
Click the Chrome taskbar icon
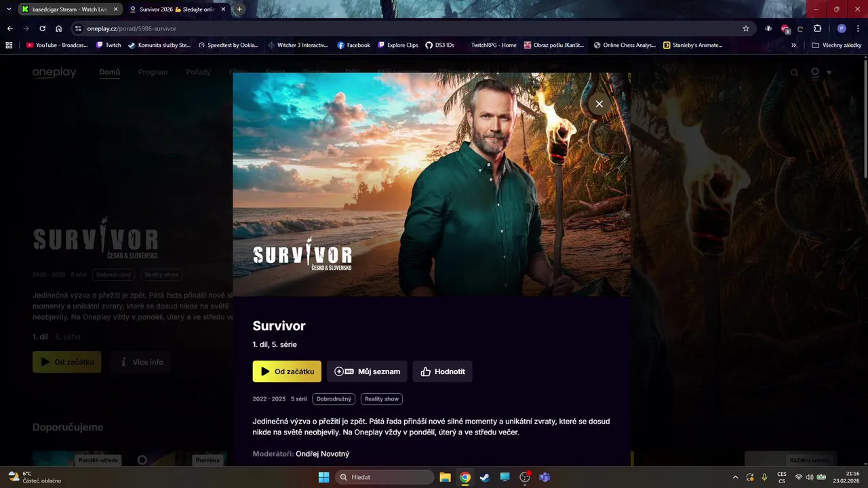[x=465, y=477]
